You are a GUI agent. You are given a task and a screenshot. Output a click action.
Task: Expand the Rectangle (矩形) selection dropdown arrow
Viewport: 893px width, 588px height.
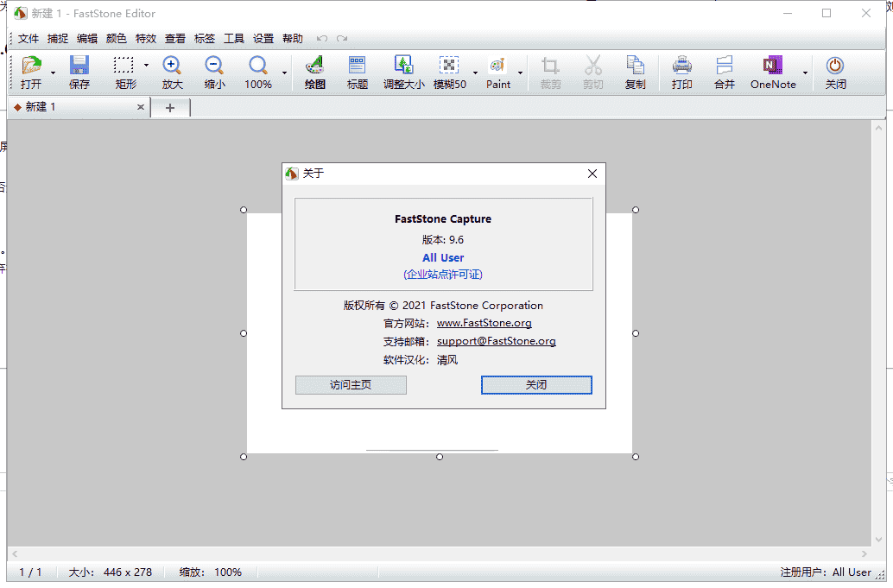tap(146, 66)
